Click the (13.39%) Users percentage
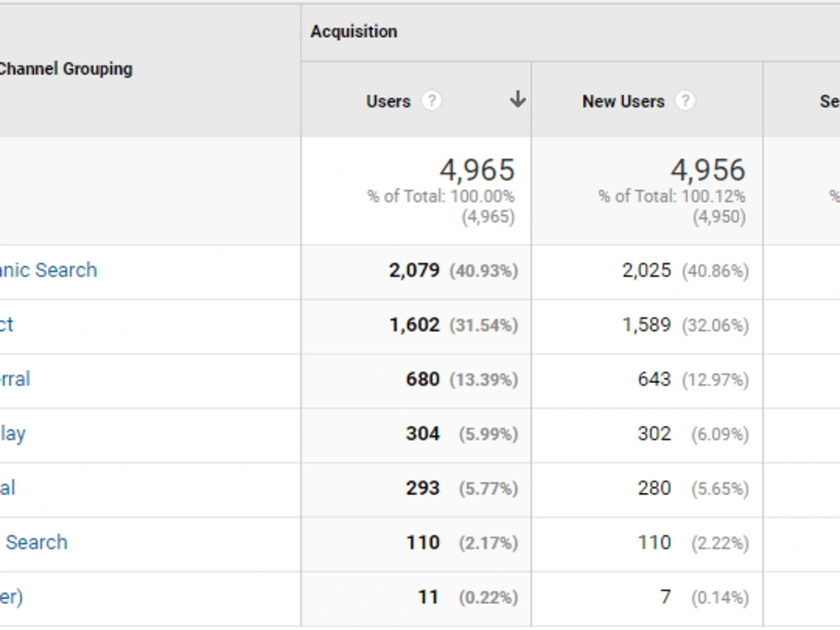 click(x=484, y=380)
